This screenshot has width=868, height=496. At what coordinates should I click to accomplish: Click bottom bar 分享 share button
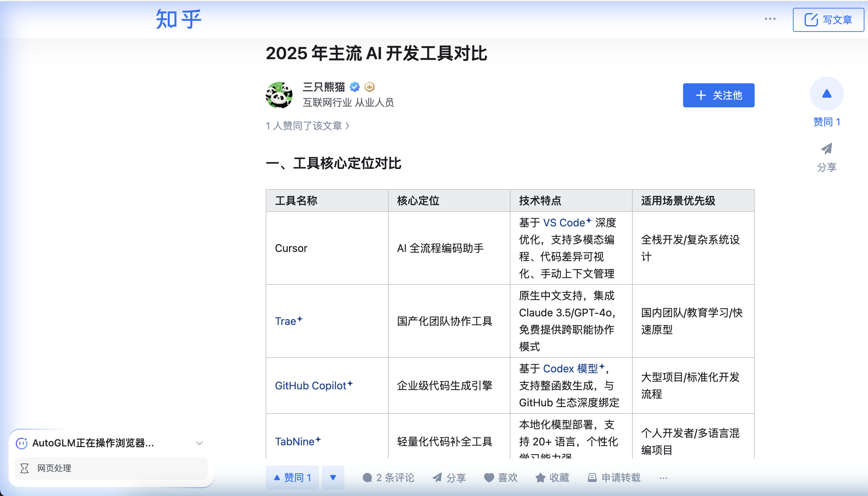pos(449,478)
